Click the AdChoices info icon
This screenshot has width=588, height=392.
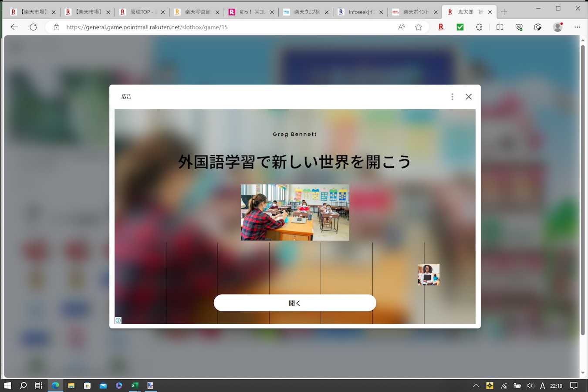pyautogui.click(x=118, y=321)
